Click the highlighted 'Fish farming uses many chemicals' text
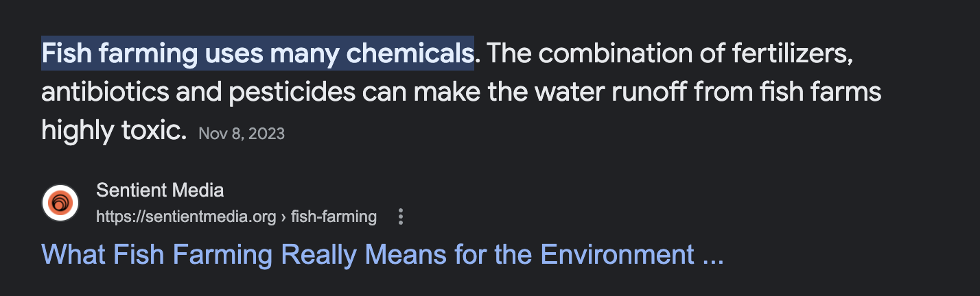 pyautogui.click(x=257, y=54)
